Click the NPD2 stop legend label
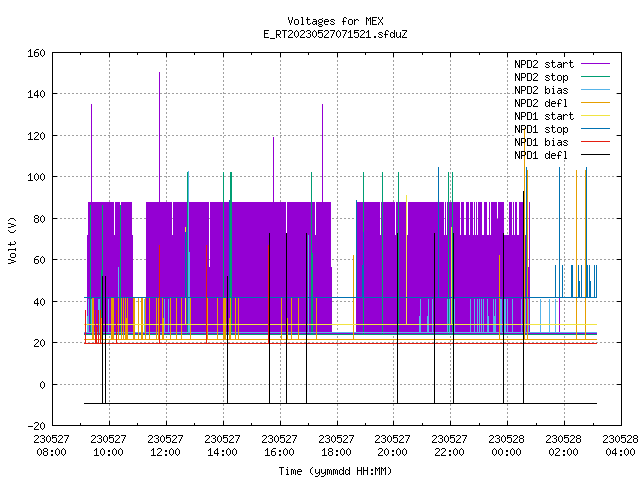The height and width of the screenshot is (480, 640). tap(541, 77)
